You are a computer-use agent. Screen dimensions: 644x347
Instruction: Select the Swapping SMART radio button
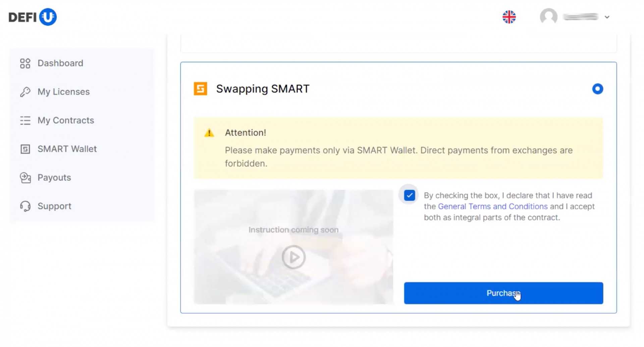click(x=597, y=89)
